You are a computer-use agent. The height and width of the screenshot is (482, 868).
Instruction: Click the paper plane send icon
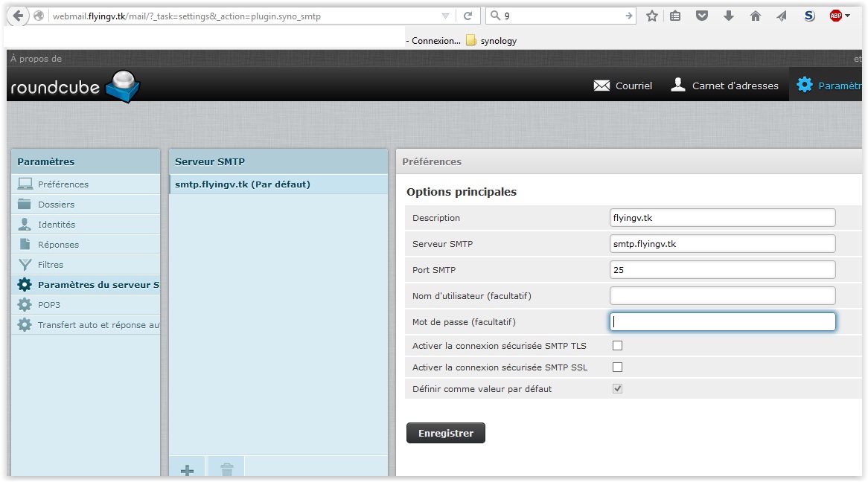point(782,16)
